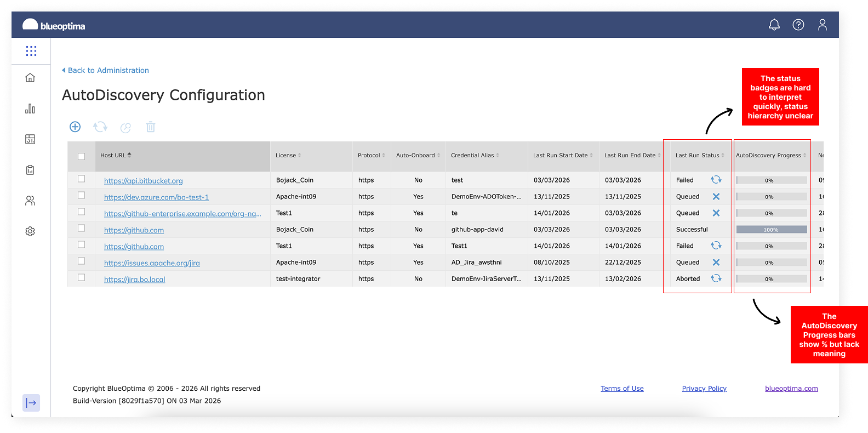
Task: Select checkbox for github.com Test1 credential row
Action: (81, 244)
